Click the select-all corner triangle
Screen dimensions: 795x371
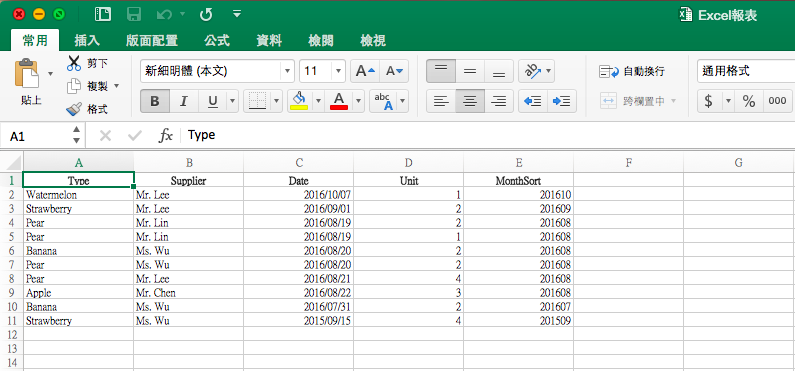13,163
